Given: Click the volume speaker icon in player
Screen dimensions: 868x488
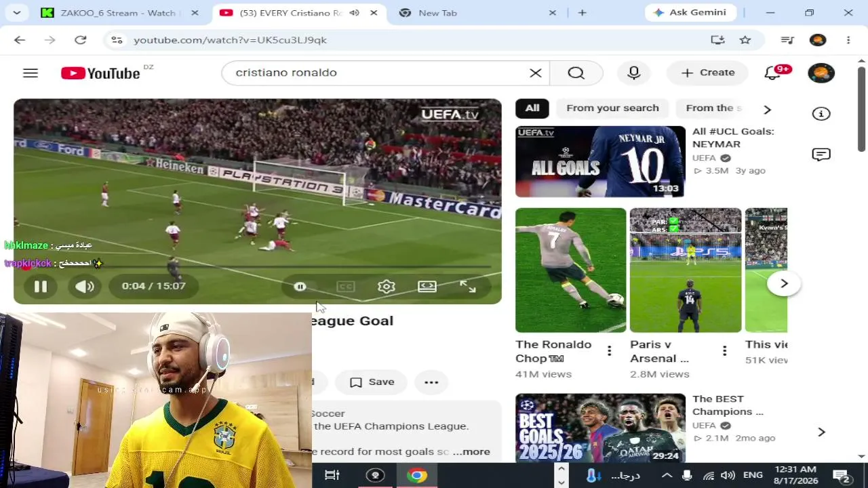Looking at the screenshot, I should pos(85,286).
